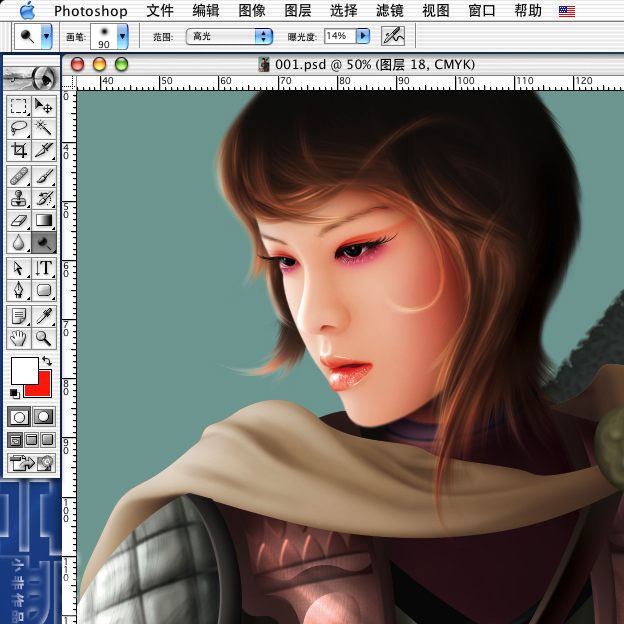Toggle the Airbrush option
The image size is (624, 624).
pyautogui.click(x=393, y=36)
